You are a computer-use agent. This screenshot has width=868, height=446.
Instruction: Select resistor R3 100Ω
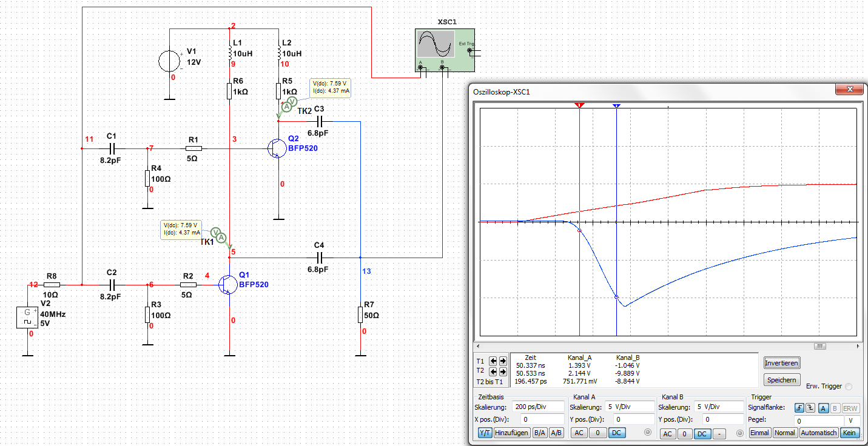pyautogui.click(x=147, y=315)
